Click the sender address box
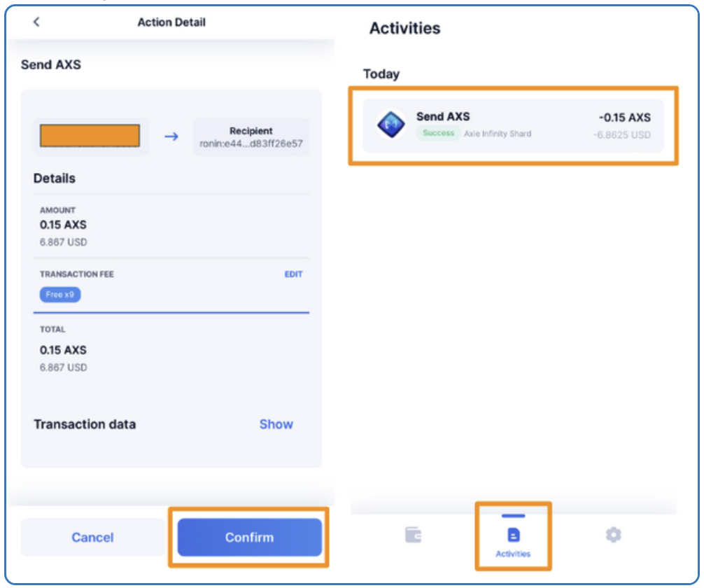The height and width of the screenshot is (588, 704). (x=91, y=136)
